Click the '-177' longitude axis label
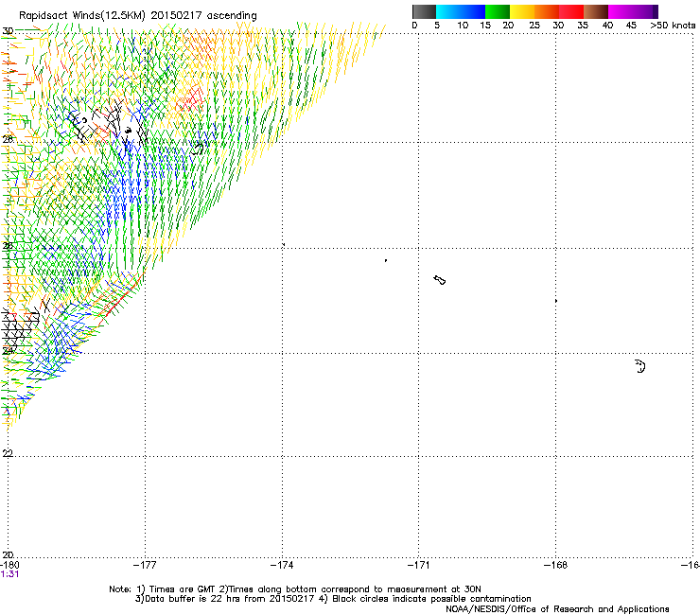Image resolution: width=700 pixels, height=615 pixels. 145,565
